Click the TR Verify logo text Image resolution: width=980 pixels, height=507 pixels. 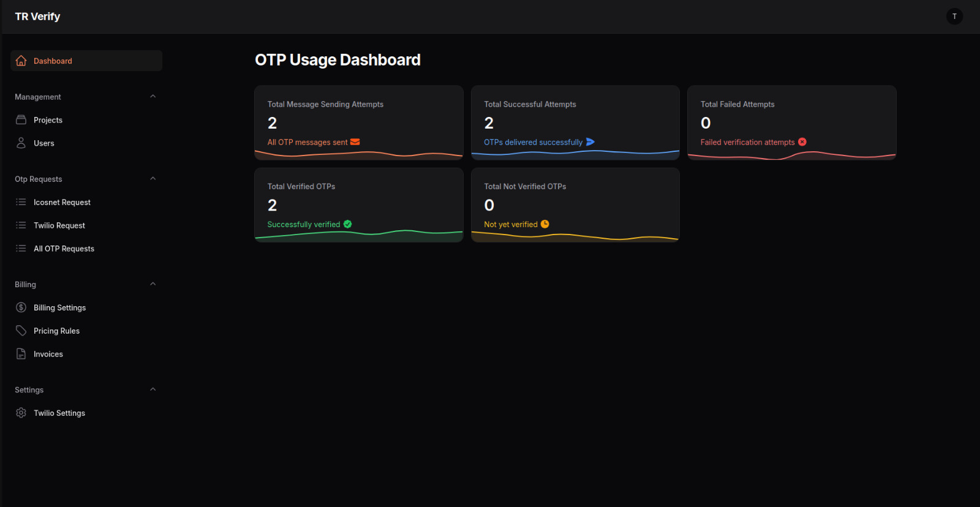tap(37, 17)
